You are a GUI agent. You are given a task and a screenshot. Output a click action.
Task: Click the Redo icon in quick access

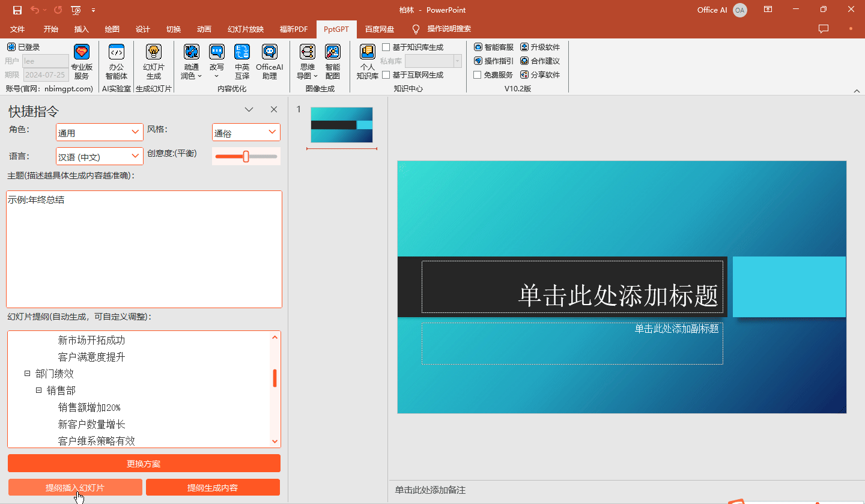point(58,10)
